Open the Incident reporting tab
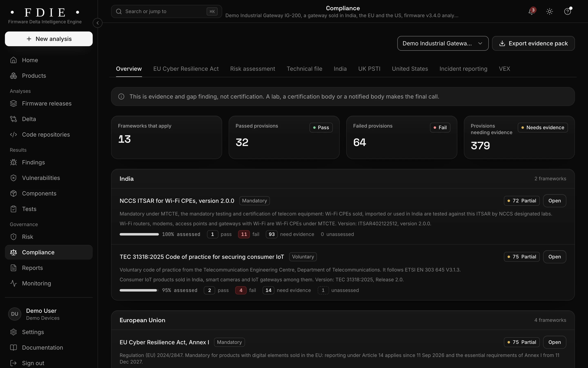588x368 pixels. pos(463,69)
